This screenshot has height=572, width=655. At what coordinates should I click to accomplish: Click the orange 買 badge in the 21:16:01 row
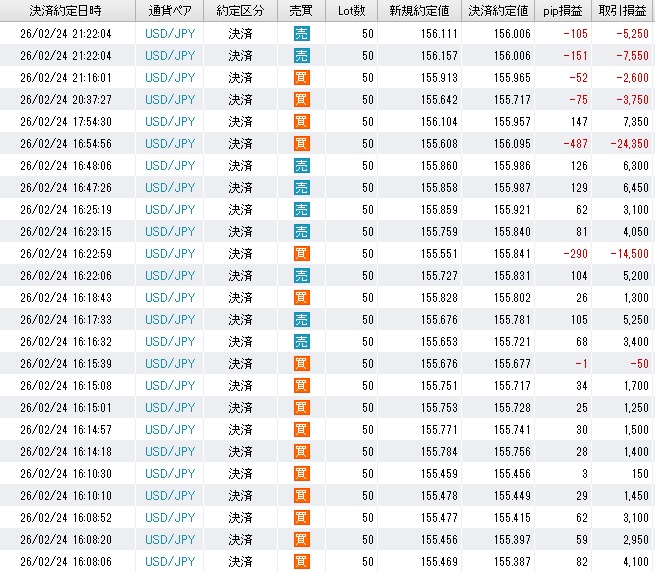302,77
